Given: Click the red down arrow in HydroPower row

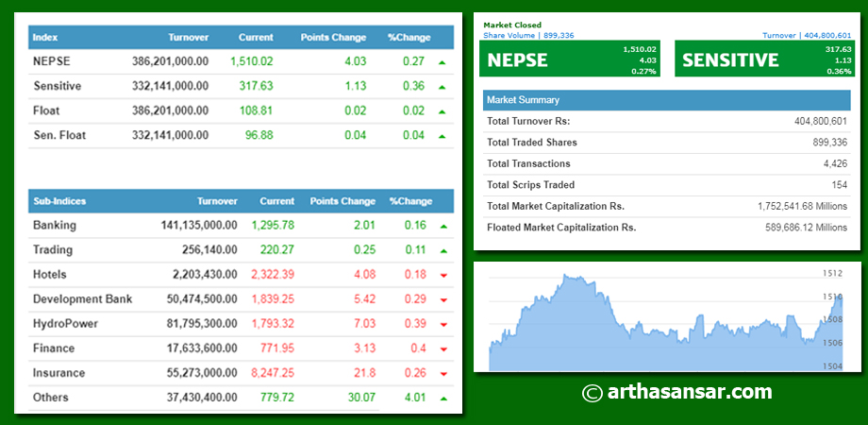Looking at the screenshot, I should (443, 325).
